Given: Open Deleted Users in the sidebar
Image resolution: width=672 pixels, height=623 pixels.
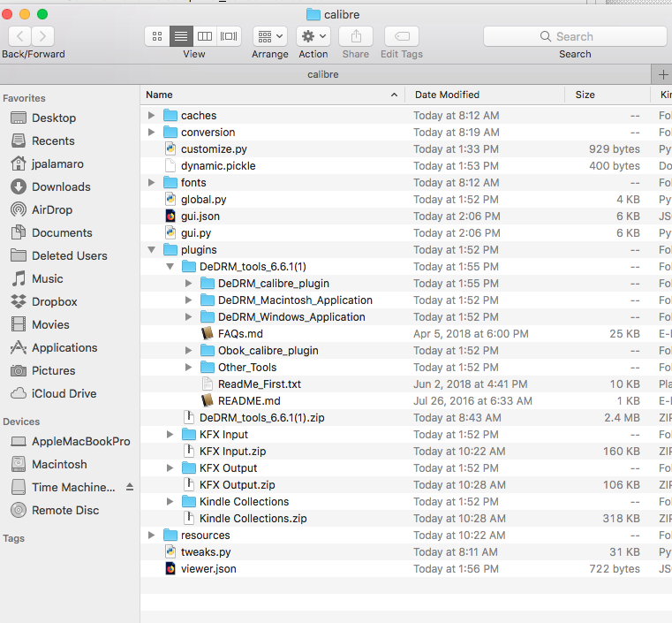Looking at the screenshot, I should click(x=58, y=256).
